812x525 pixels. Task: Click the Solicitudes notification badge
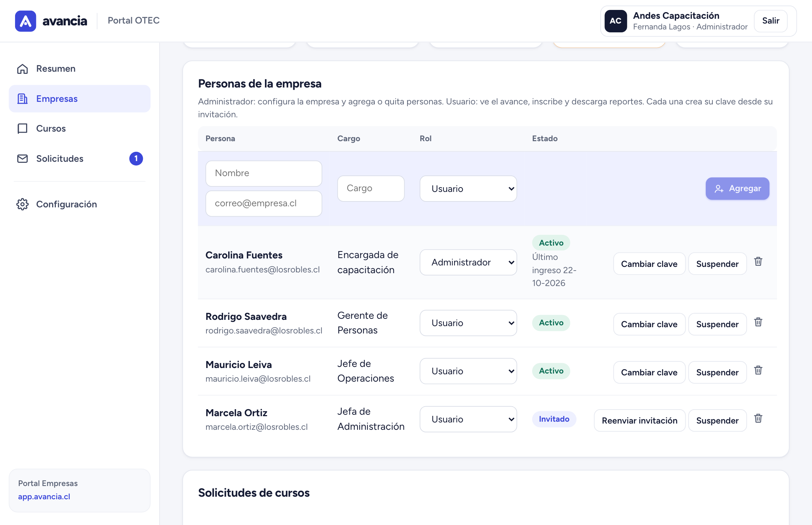tap(136, 158)
